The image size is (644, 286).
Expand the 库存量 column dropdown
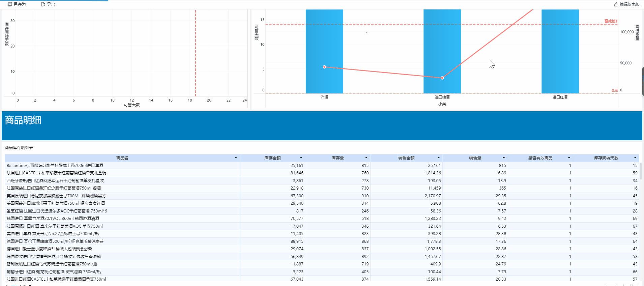pyautogui.click(x=366, y=158)
